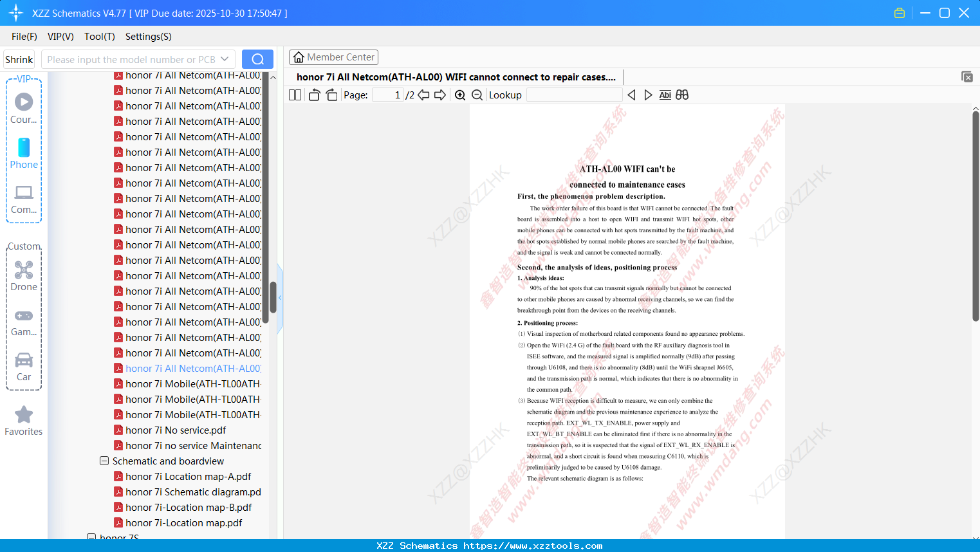The image size is (980, 552).
Task: Find next lookup result triangle
Action: click(648, 95)
